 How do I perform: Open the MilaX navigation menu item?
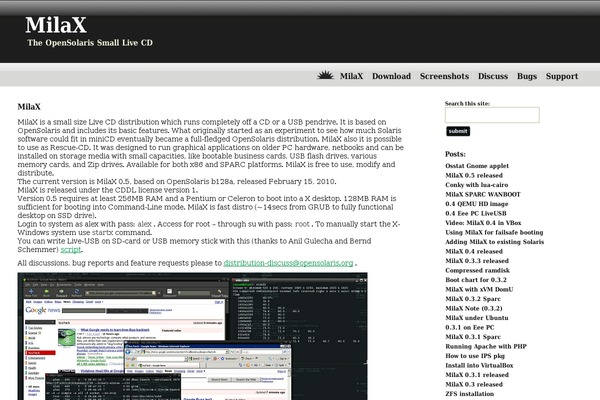pyautogui.click(x=351, y=76)
